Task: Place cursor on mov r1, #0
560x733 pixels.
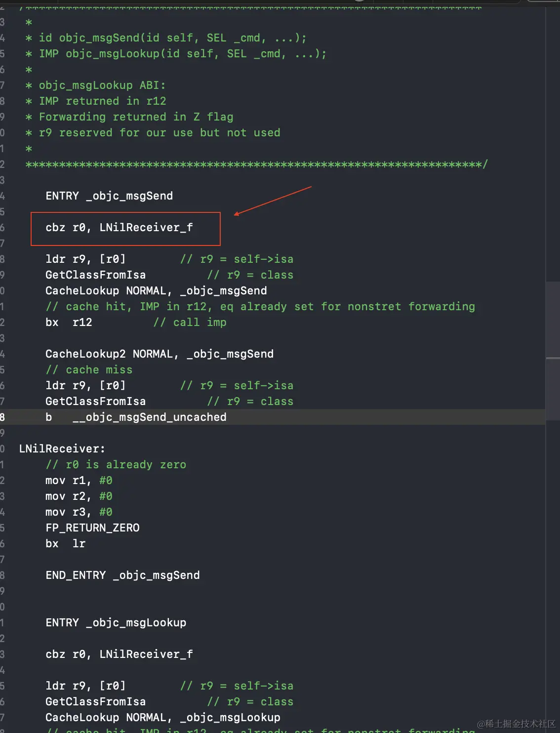Action: click(79, 481)
